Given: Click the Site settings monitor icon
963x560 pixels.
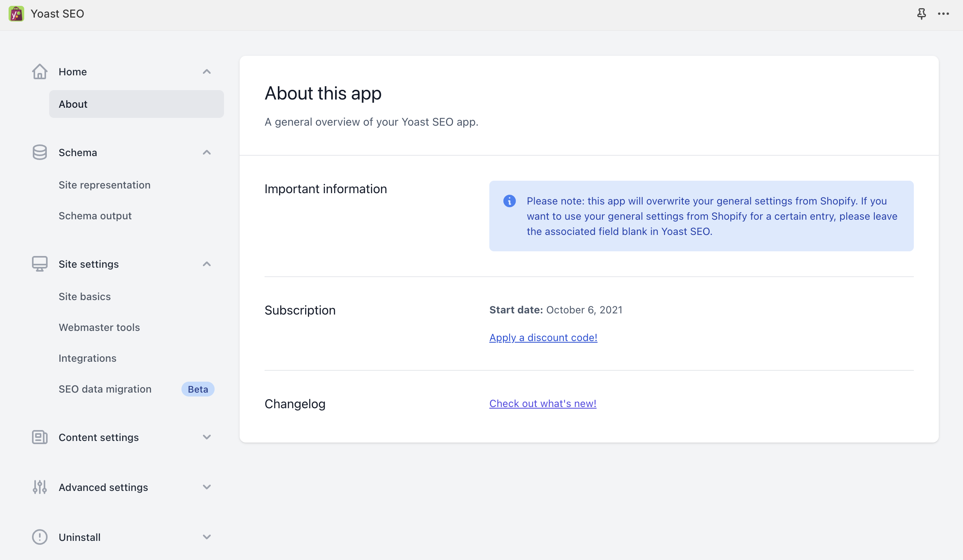Looking at the screenshot, I should [x=40, y=264].
